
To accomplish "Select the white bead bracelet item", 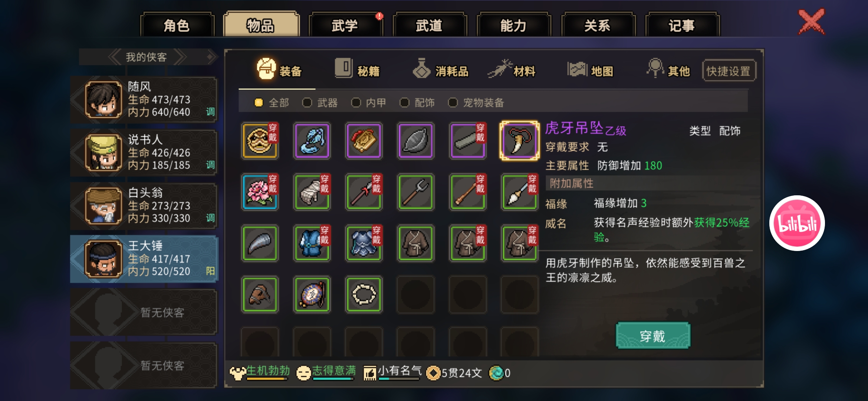I will point(364,294).
